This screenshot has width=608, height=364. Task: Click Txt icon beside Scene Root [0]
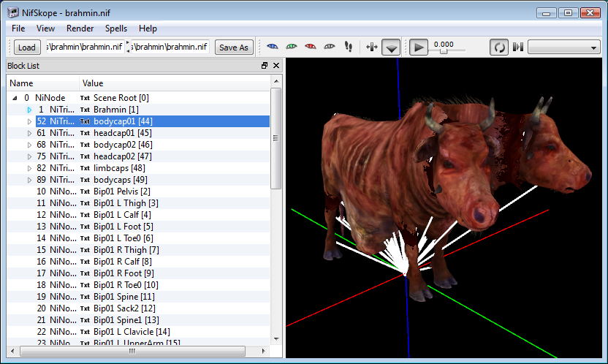85,98
